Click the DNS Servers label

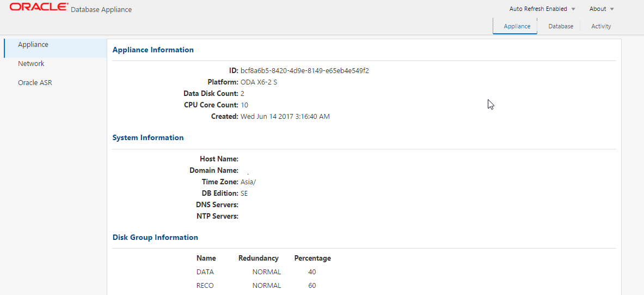[x=217, y=205]
